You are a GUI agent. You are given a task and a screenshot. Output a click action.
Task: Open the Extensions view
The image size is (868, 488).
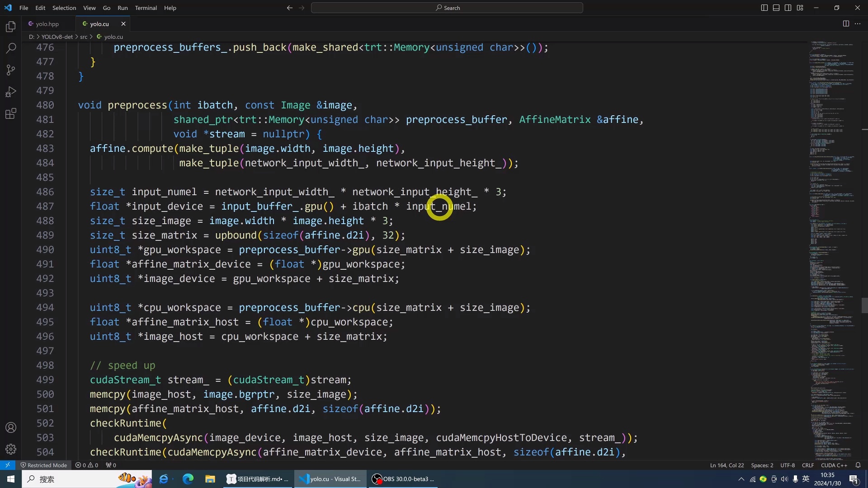[11, 113]
